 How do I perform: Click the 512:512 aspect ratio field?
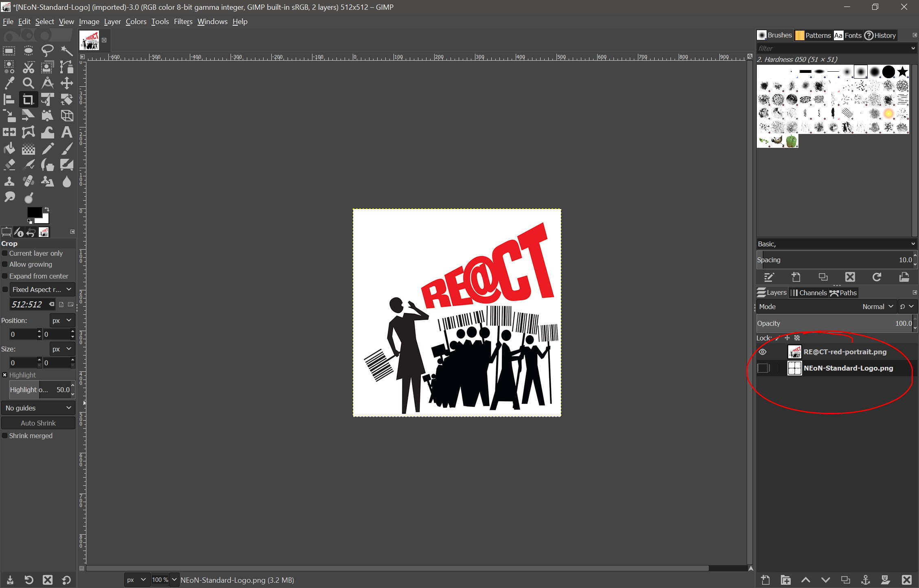[32, 305]
